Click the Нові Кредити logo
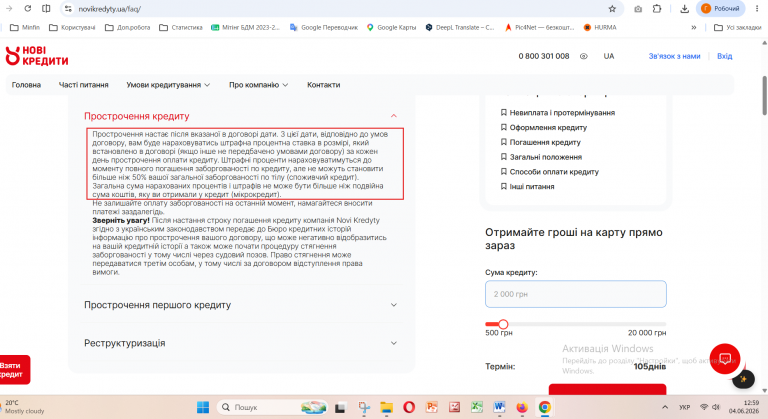This screenshot has width=768, height=419. [37, 56]
